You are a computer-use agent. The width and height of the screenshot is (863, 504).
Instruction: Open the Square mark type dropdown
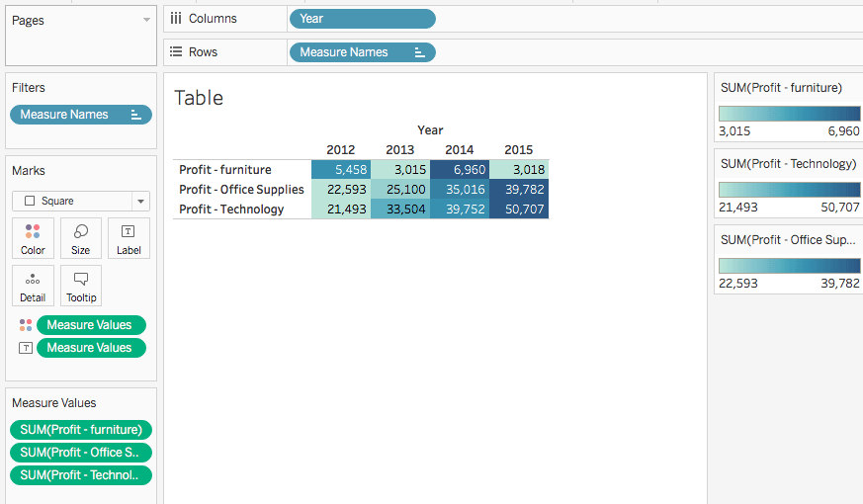coord(140,202)
